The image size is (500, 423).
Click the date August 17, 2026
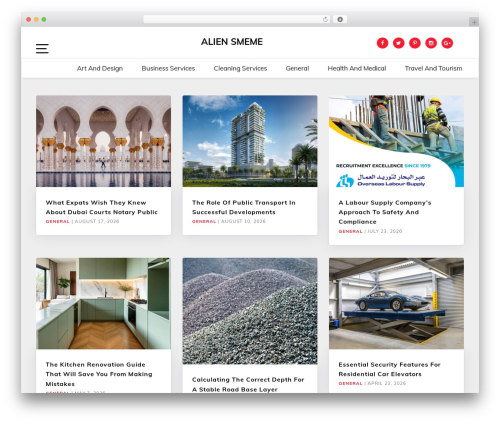tap(97, 221)
